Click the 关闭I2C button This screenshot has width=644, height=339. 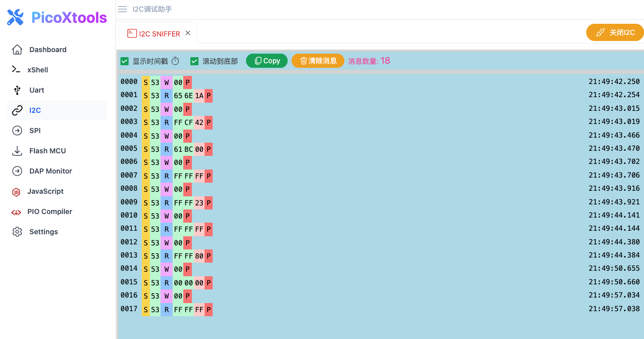[x=615, y=32]
